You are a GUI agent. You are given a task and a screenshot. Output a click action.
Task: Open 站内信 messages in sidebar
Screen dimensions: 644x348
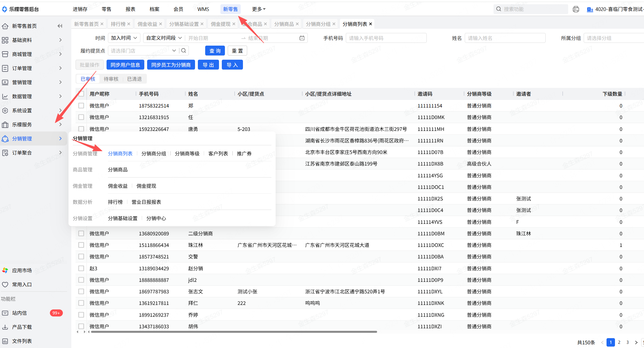point(19,313)
